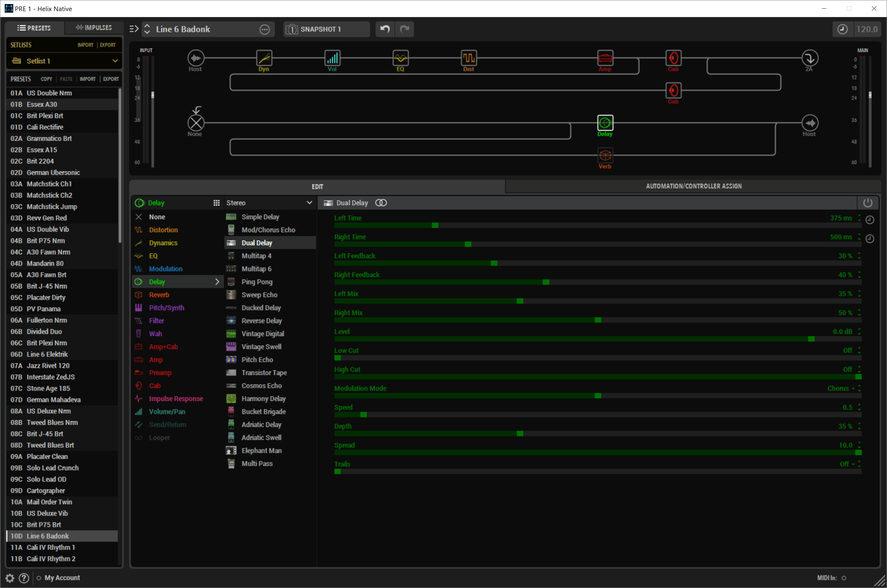Click Export in the Setlists header
Screen dimensions: 887x588
[108, 45]
